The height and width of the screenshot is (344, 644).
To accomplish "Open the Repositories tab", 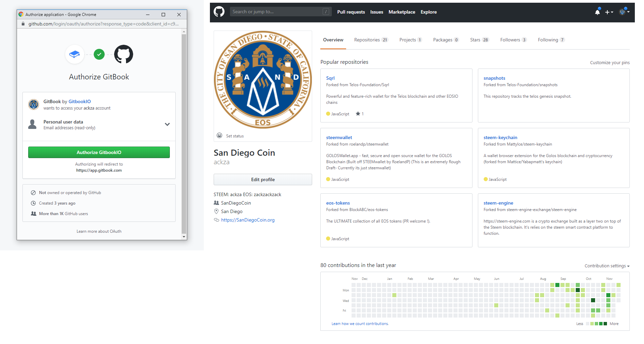I will [371, 40].
